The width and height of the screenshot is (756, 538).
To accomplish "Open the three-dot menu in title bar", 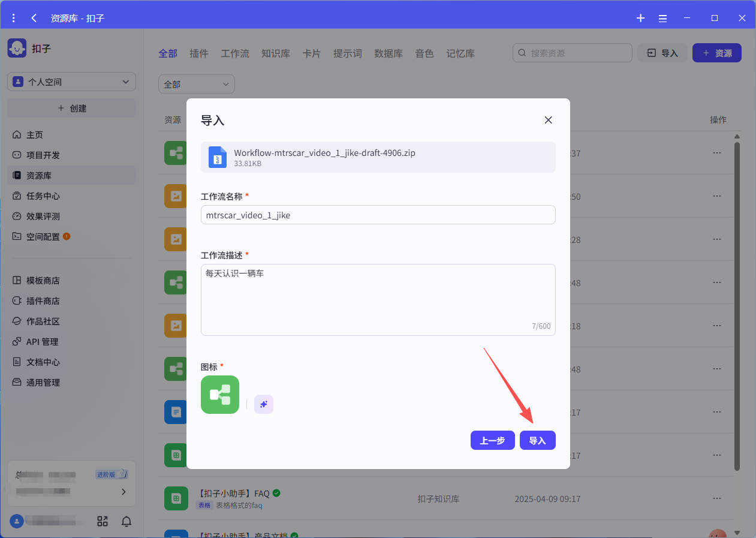I will coord(14,18).
